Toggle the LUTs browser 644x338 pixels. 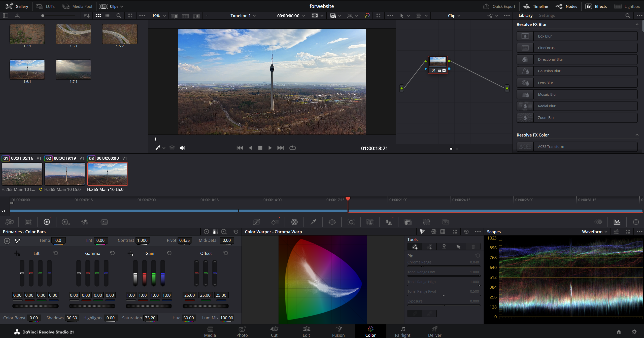[x=45, y=6]
